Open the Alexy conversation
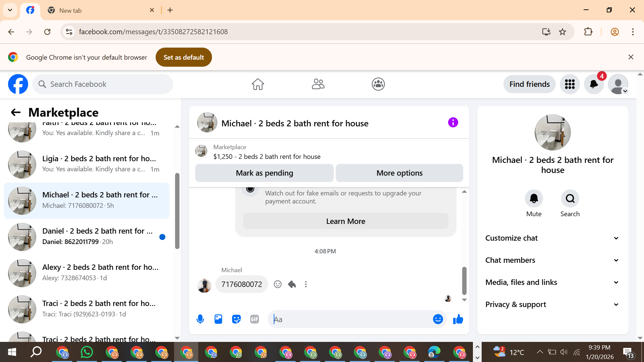The width and height of the screenshot is (644, 362). pyautogui.click(x=87, y=273)
